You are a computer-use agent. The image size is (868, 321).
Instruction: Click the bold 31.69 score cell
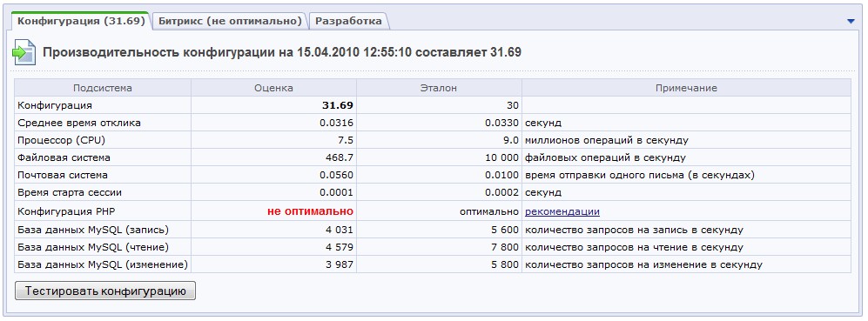click(x=273, y=105)
